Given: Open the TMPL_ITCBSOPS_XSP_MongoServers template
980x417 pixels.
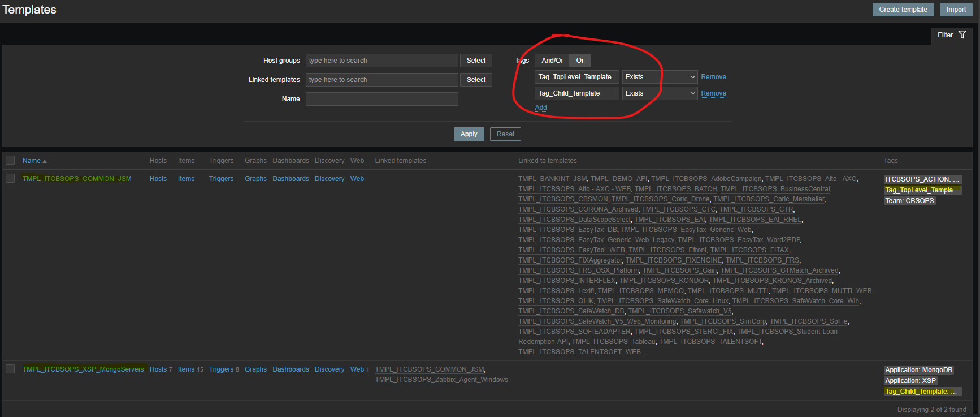Looking at the screenshot, I should (x=83, y=369).
